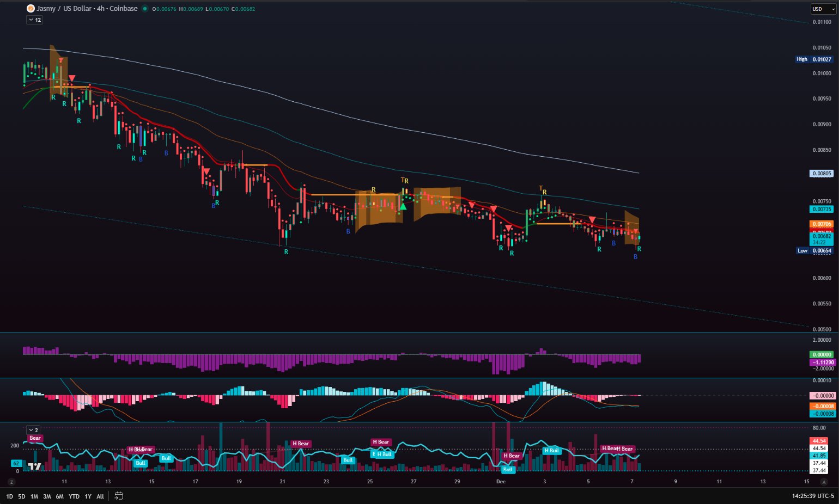Click the H Bear label near the 21st
This screenshot has height=504, width=839.
click(301, 444)
